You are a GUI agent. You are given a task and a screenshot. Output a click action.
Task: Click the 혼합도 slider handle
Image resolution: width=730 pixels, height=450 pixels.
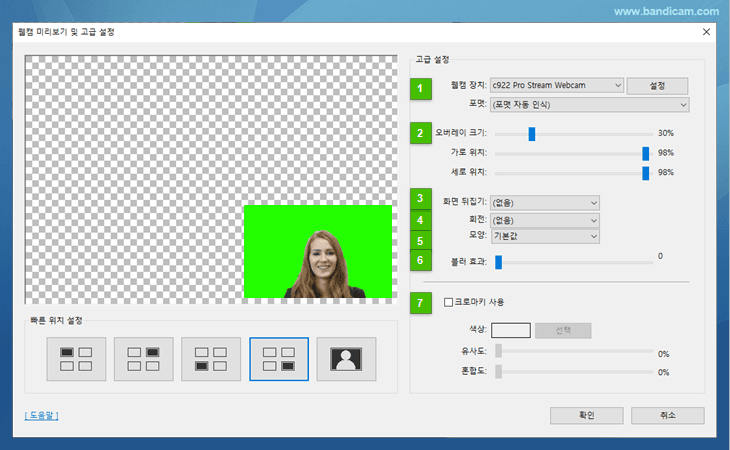tap(499, 371)
